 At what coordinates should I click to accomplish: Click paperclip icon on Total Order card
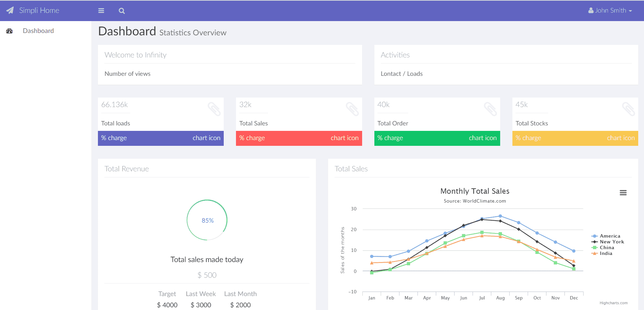pos(490,109)
